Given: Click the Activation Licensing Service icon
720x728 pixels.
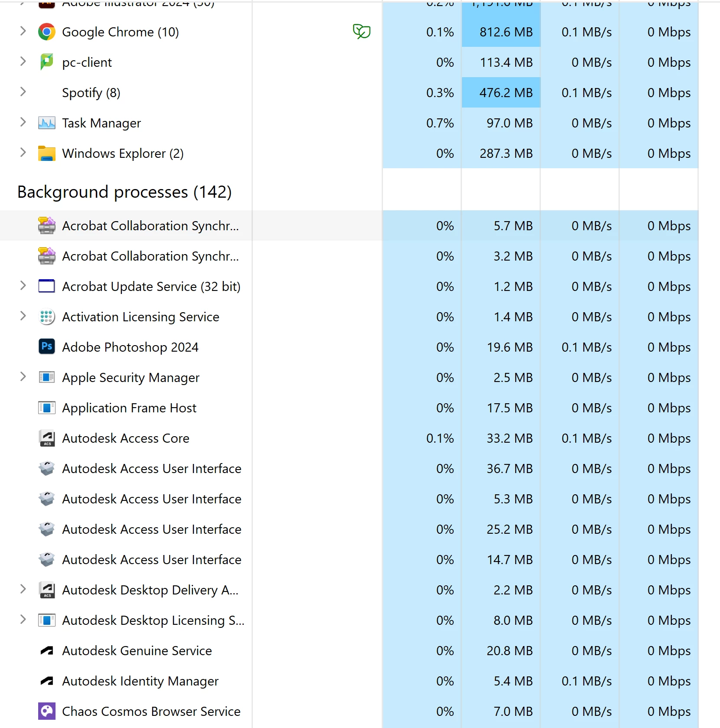Looking at the screenshot, I should [x=46, y=317].
